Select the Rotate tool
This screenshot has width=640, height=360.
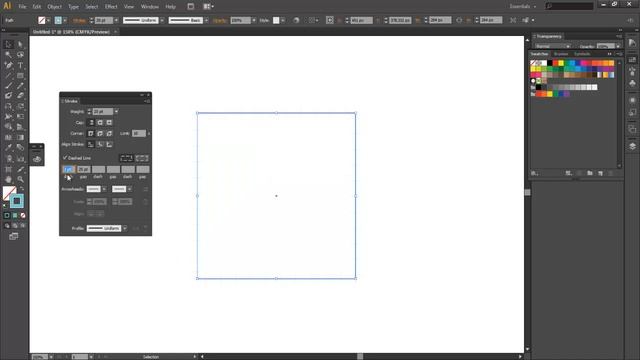(9, 107)
